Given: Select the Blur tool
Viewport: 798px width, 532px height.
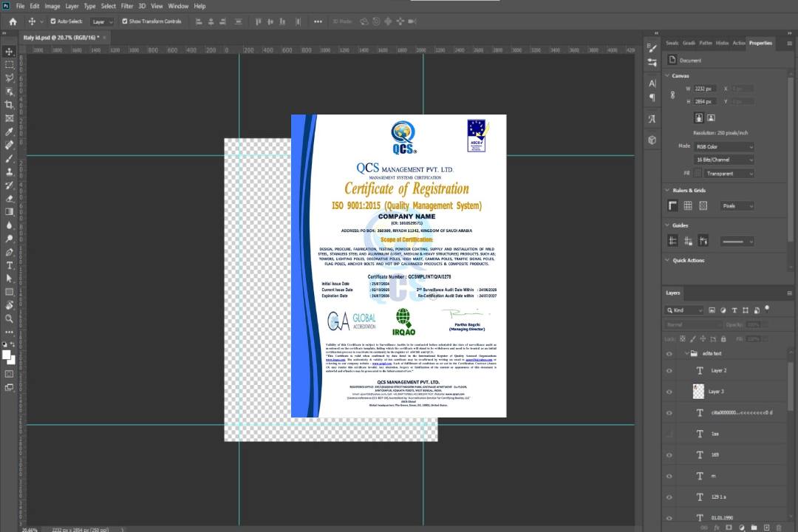Looking at the screenshot, I should pos(9,225).
